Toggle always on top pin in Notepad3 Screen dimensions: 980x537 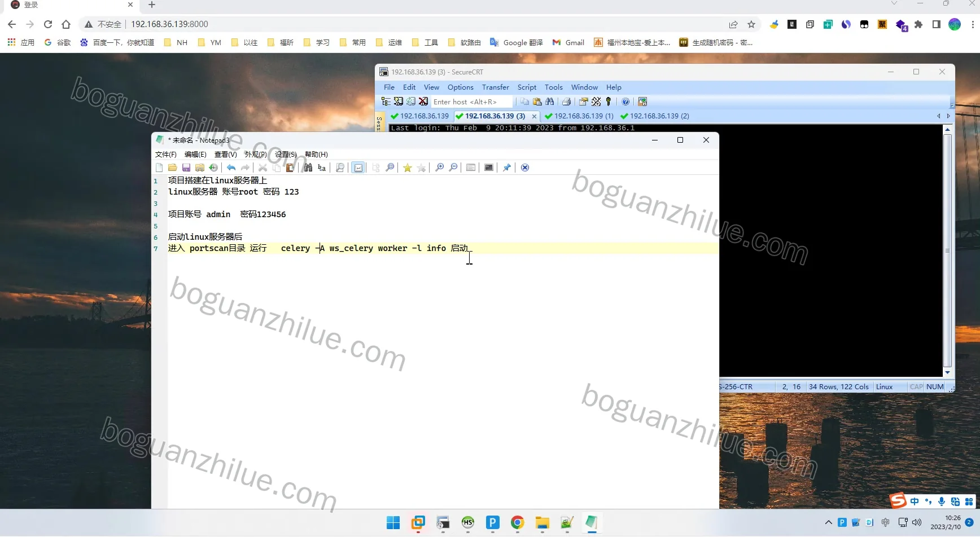coord(507,168)
